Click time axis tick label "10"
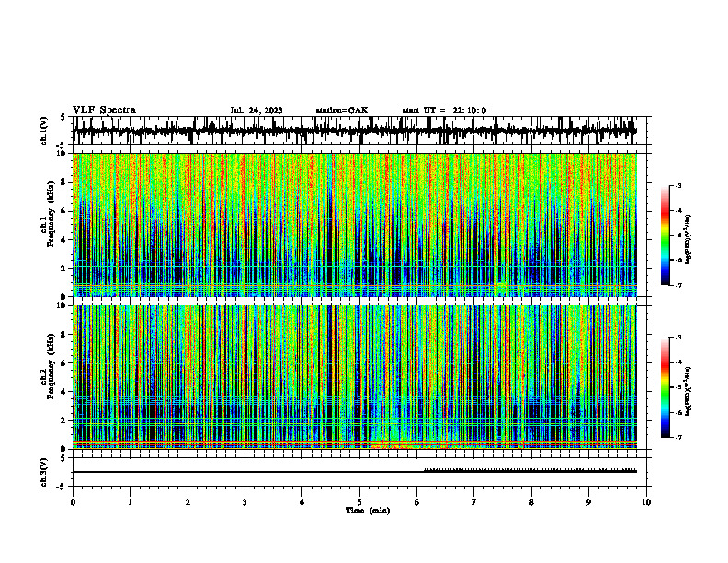This screenshot has width=728, height=563. pos(646,502)
